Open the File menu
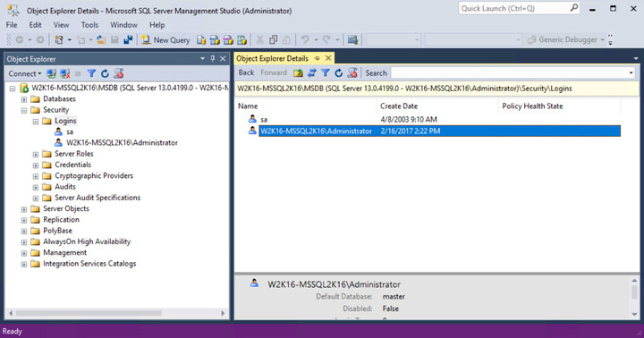 coord(12,25)
